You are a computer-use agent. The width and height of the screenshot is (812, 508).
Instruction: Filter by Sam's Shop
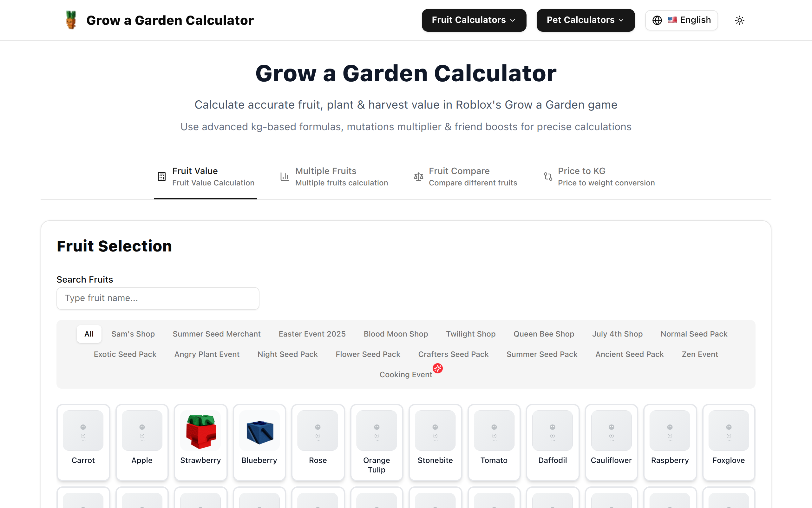point(133,334)
